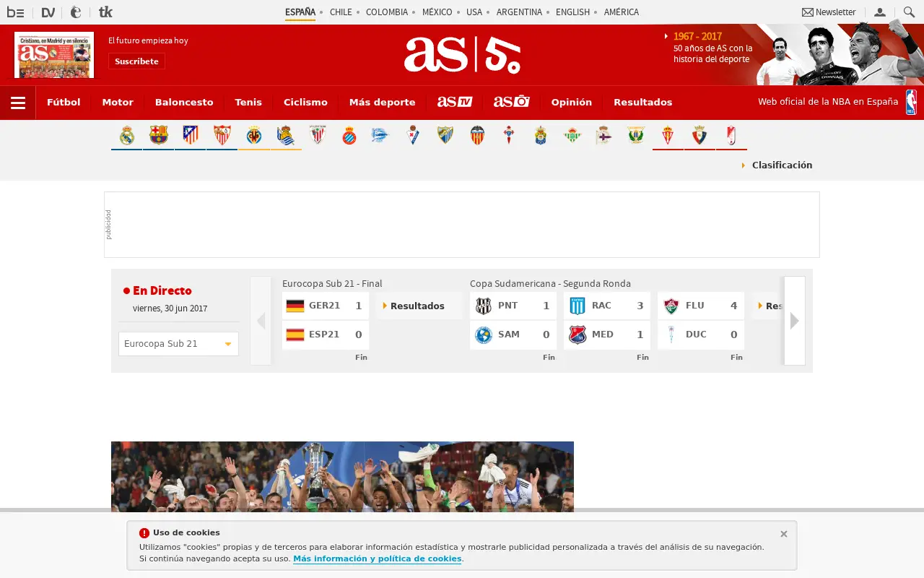Open the tk network icon

105,12
